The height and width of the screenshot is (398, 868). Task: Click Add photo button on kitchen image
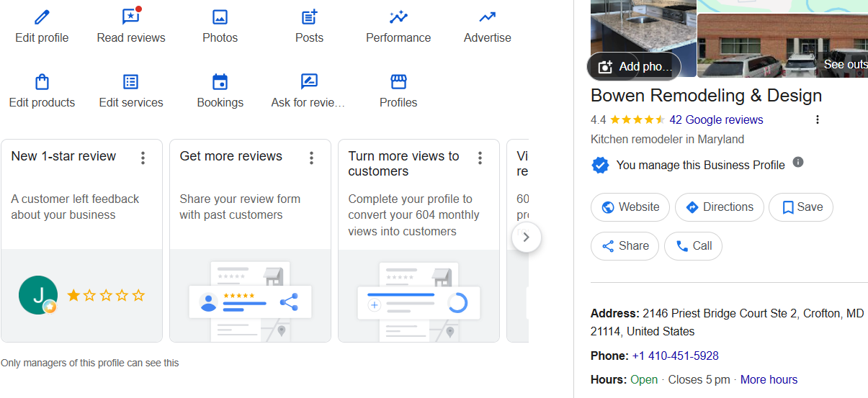634,66
